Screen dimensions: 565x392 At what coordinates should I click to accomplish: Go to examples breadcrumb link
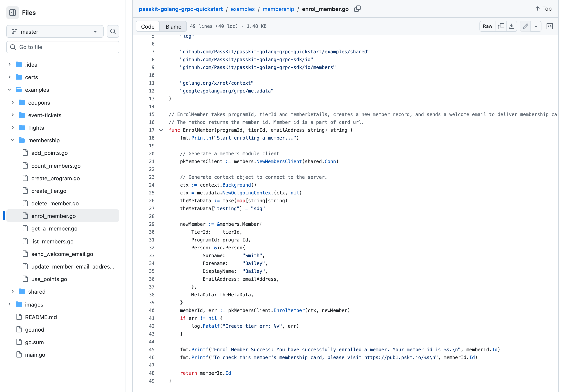coord(242,9)
